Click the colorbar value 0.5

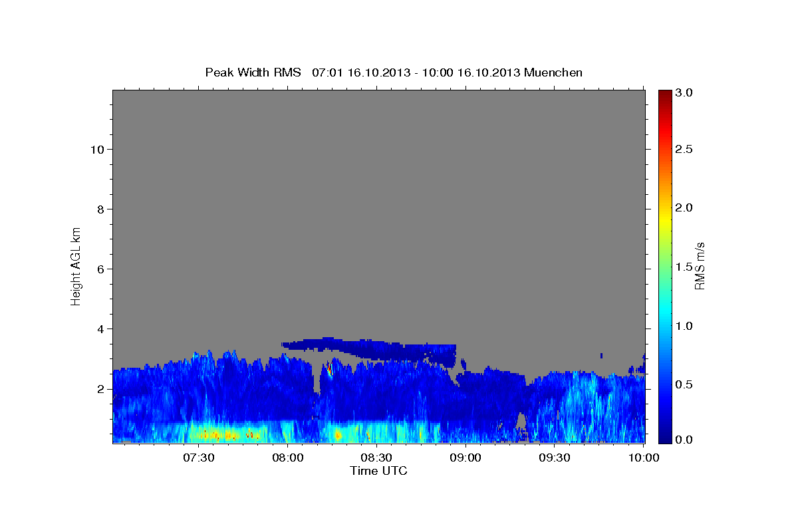point(686,384)
